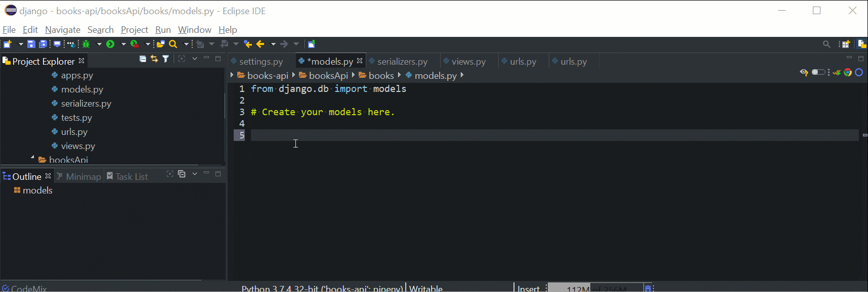
Task: Click the green Run button in toolbar
Action: [x=110, y=44]
